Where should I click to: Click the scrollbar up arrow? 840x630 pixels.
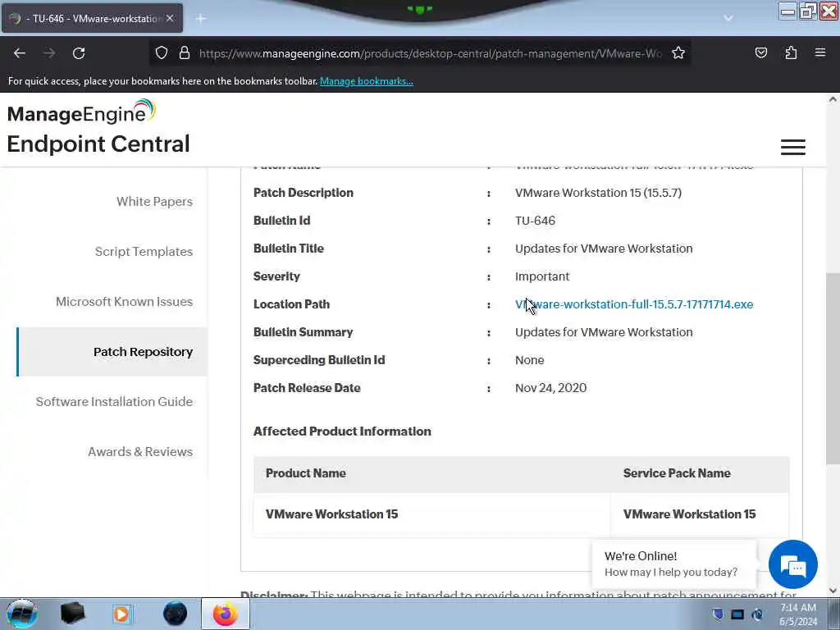click(833, 99)
